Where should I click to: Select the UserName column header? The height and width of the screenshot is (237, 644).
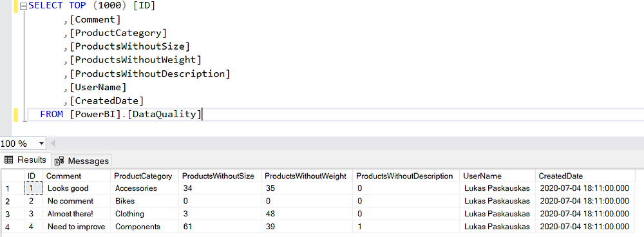497,176
